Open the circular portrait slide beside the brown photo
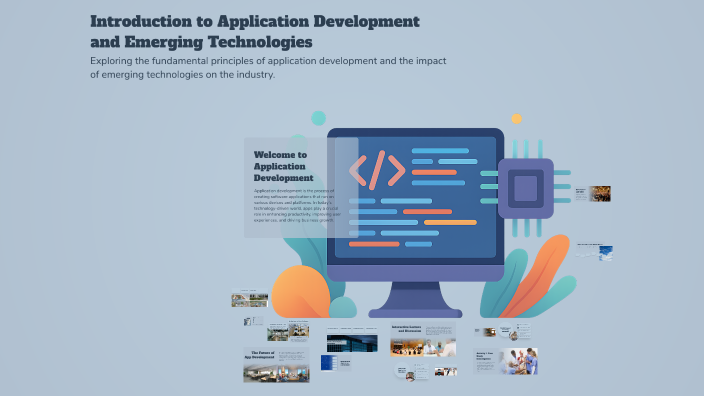 point(514,331)
